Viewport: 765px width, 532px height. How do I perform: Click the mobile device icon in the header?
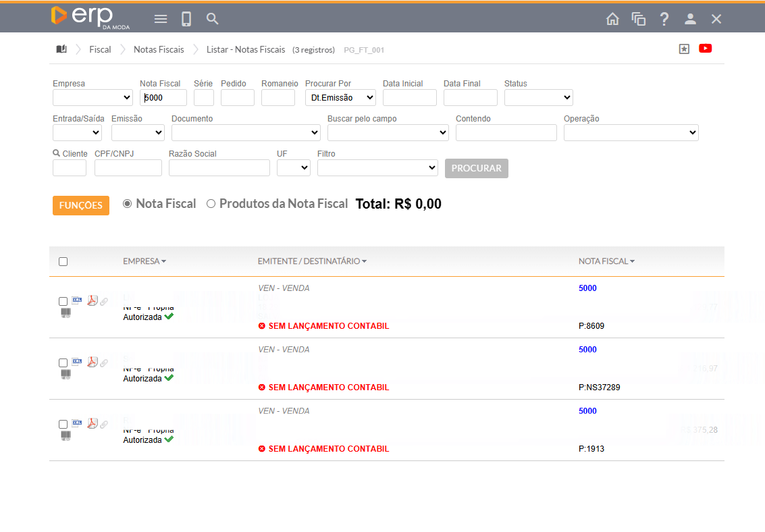(x=186, y=19)
